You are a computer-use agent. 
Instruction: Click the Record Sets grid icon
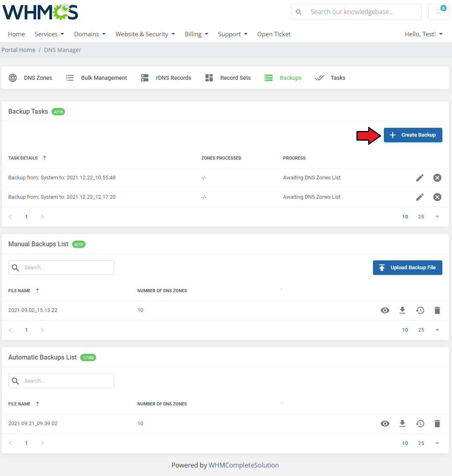(209, 78)
